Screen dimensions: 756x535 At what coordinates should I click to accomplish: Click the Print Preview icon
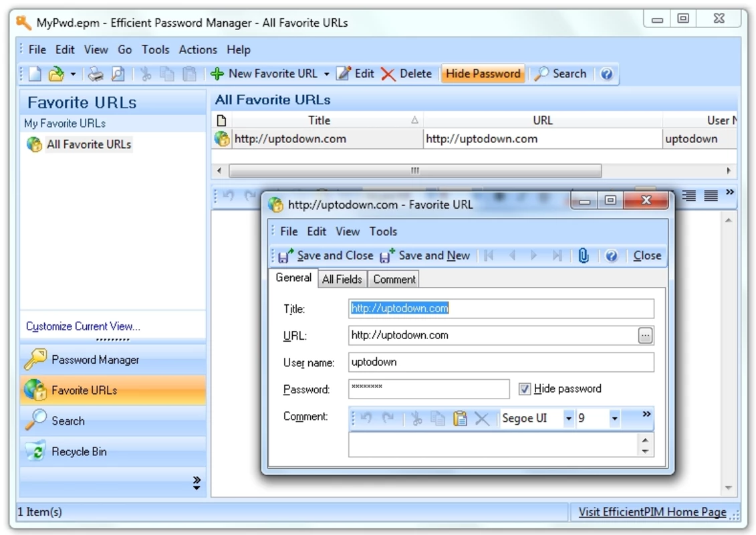[x=118, y=74]
